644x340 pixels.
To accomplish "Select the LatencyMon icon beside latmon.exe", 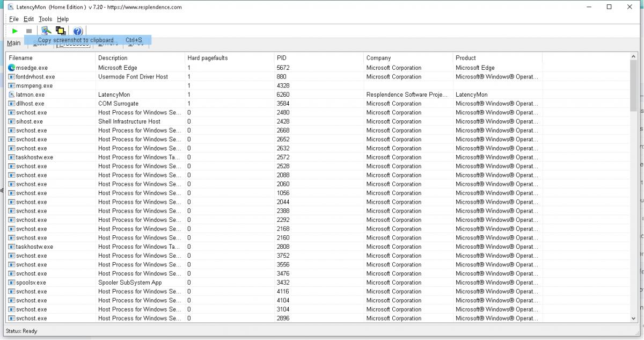I will click(x=12, y=95).
